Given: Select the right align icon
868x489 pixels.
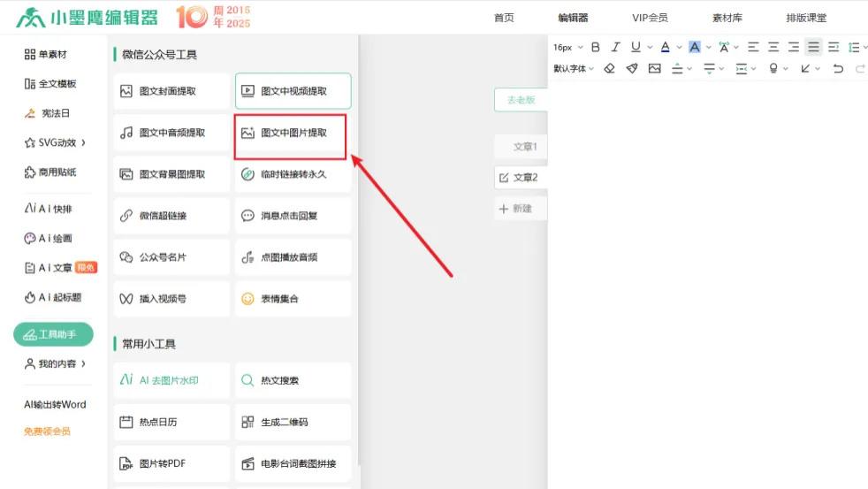Looking at the screenshot, I should pyautogui.click(x=793, y=47).
